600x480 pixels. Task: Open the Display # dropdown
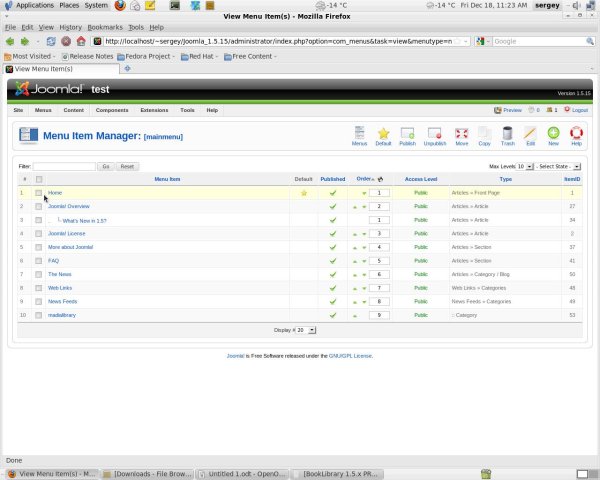[x=306, y=330]
